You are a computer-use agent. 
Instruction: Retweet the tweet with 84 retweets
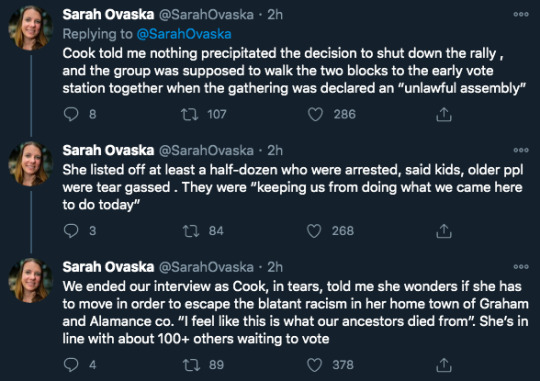point(190,231)
